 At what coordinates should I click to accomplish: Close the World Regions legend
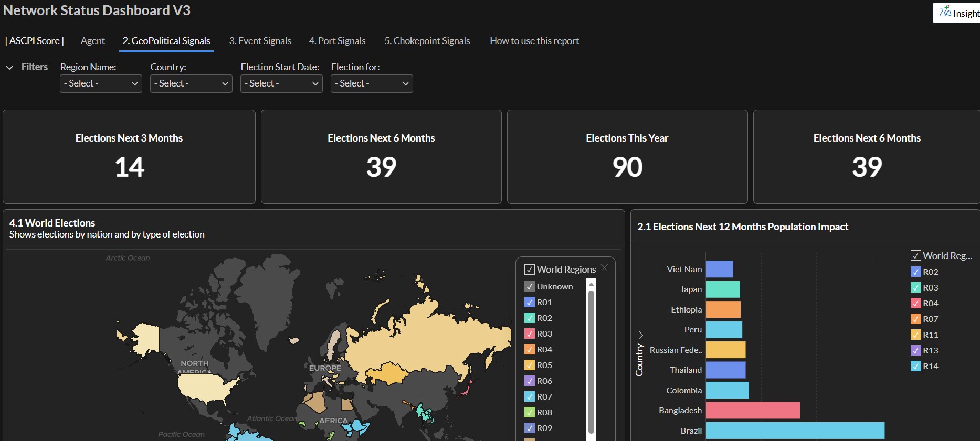(605, 268)
